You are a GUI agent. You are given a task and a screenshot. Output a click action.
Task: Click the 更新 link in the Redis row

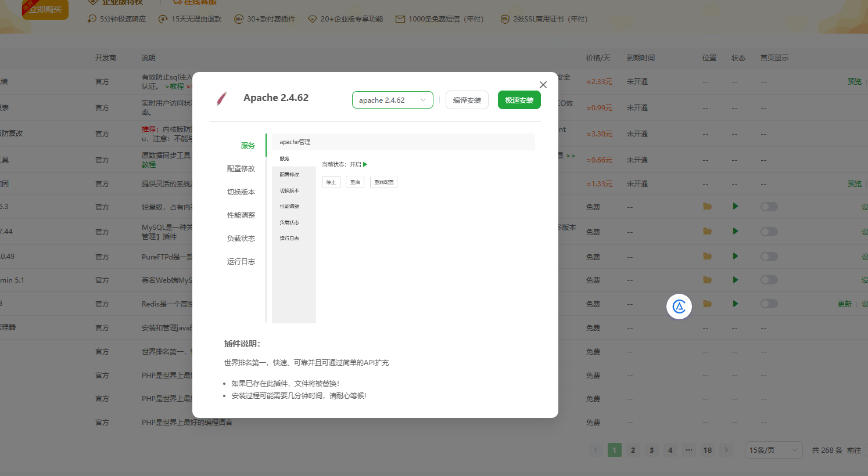845,304
